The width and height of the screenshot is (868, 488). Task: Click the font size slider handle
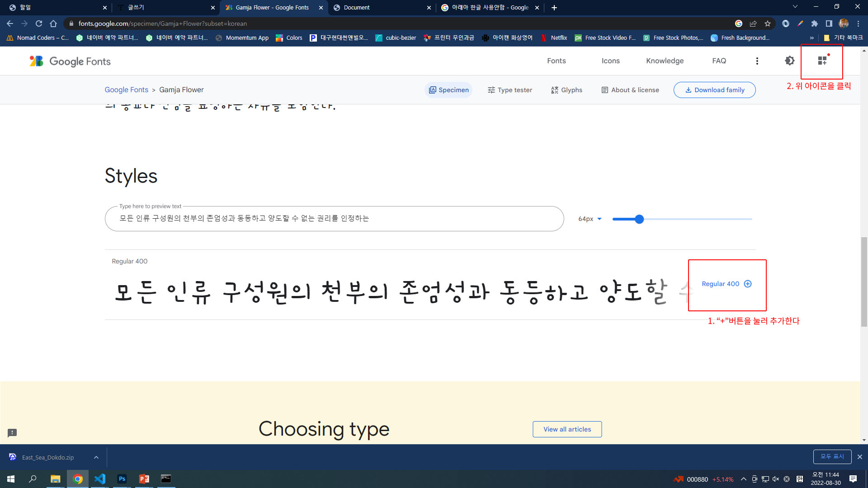tap(639, 219)
